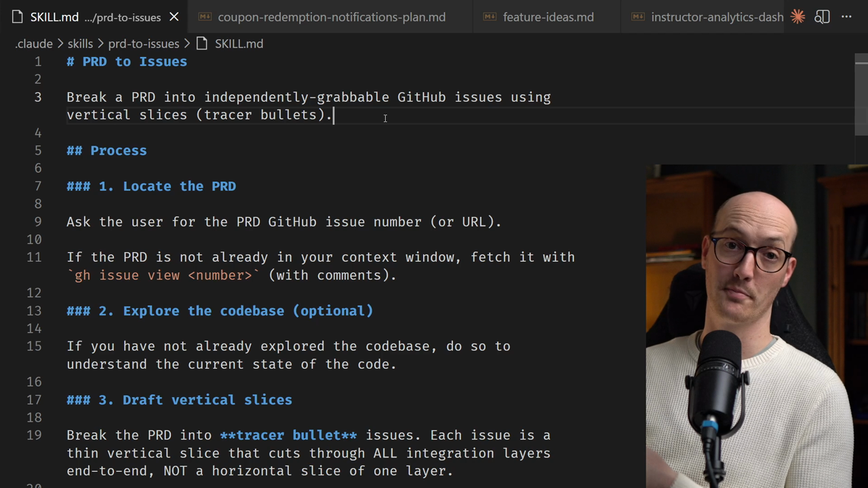Open the prd-to-issues breadcrumb segment

(144, 43)
